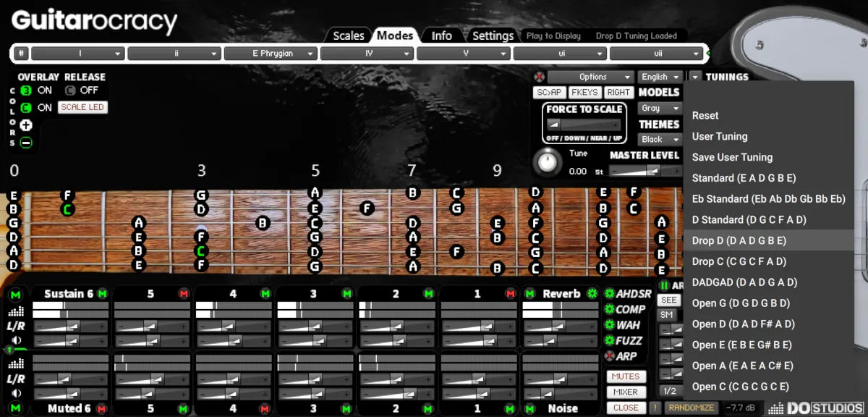Click the FKEYS button
868x417 pixels.
584,93
